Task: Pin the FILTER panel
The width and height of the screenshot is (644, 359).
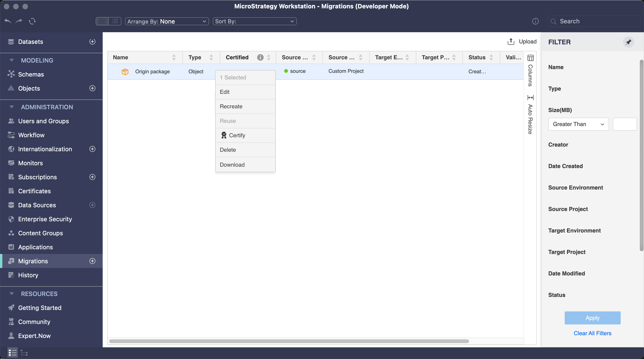Action: coord(628,42)
